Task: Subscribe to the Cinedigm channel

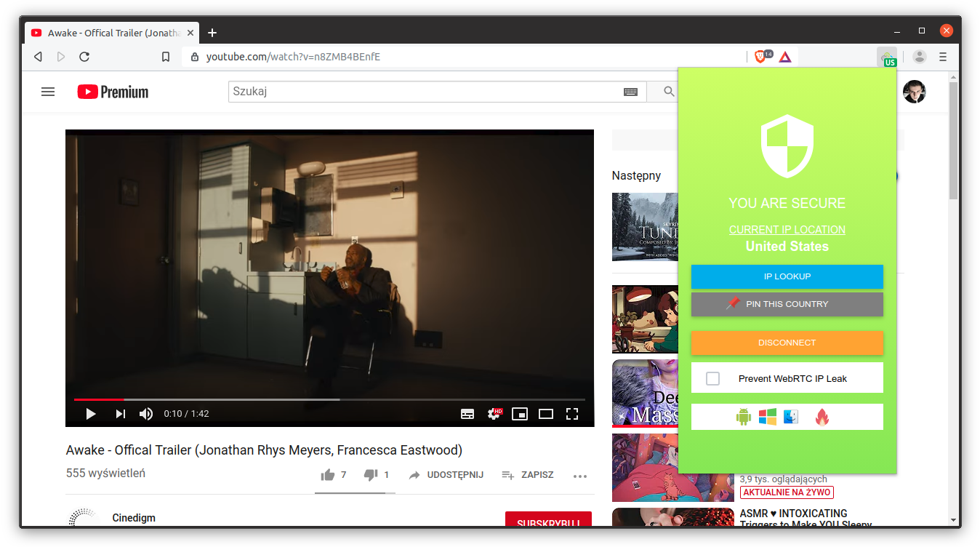Action: (548, 519)
